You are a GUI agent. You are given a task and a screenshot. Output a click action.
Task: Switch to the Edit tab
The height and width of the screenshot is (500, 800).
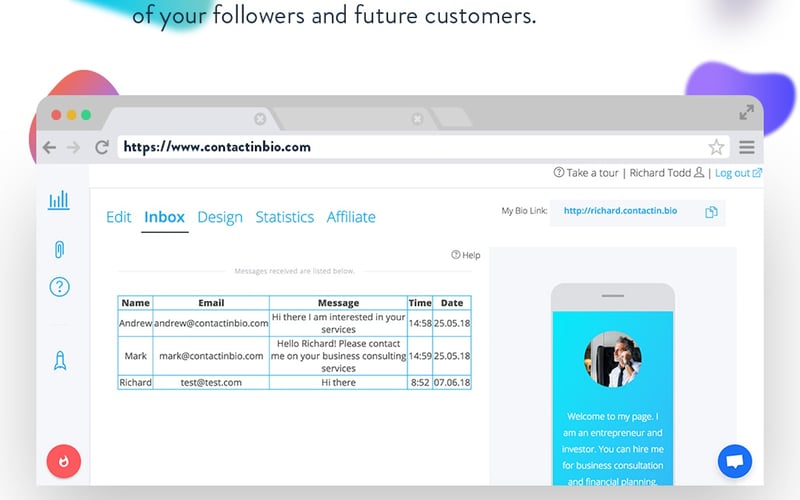click(118, 217)
